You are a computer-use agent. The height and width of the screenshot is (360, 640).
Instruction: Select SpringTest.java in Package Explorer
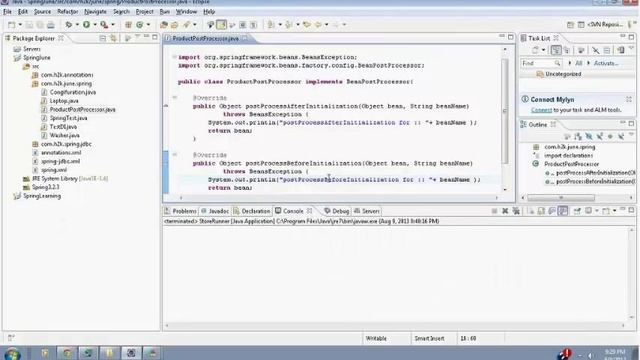(68, 118)
